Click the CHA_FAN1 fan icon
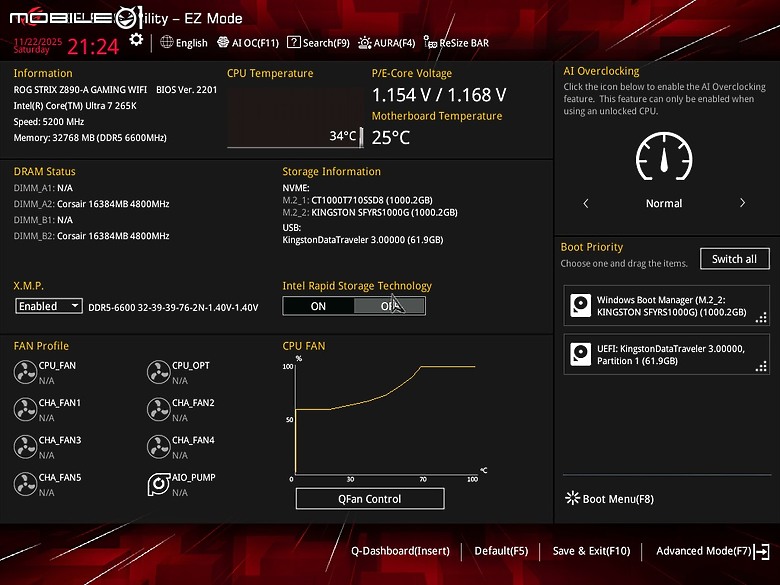This screenshot has width=780, height=585. pyautogui.click(x=25, y=409)
